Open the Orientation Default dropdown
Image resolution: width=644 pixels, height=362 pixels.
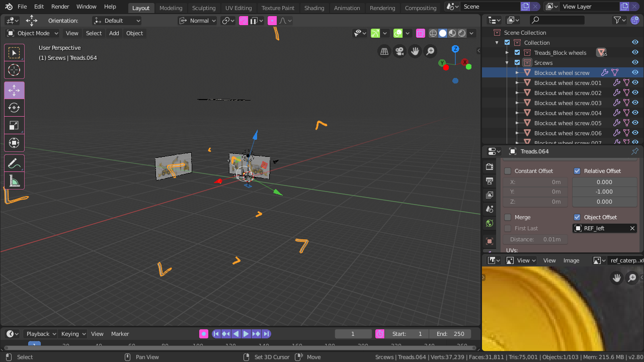tap(117, 21)
